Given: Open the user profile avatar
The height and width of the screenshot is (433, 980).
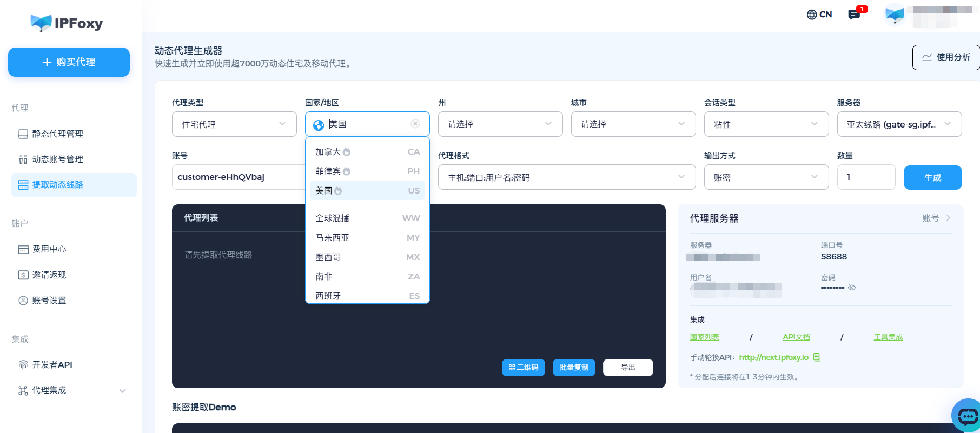Looking at the screenshot, I should coord(895,15).
